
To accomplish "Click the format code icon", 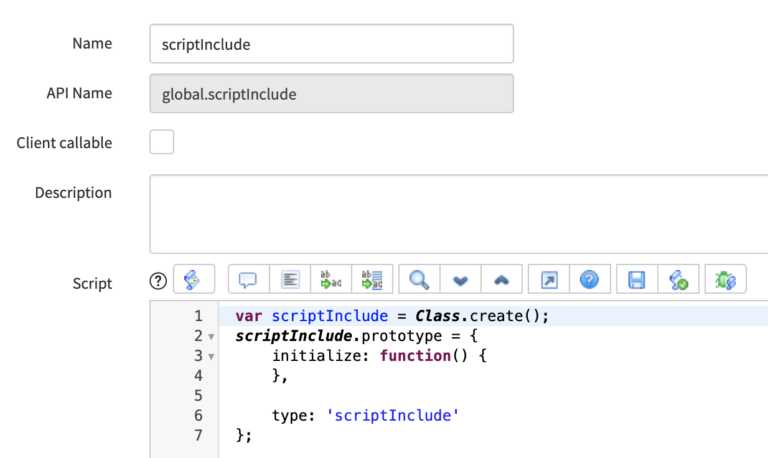I will [x=290, y=280].
